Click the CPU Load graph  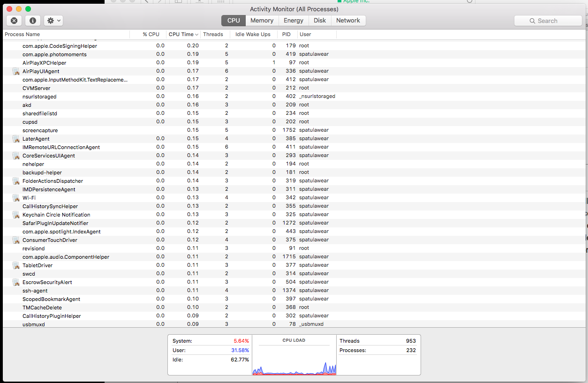click(x=294, y=360)
